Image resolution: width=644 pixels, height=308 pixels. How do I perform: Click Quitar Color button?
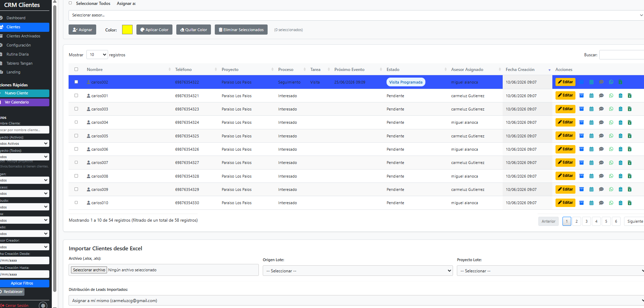(193, 30)
